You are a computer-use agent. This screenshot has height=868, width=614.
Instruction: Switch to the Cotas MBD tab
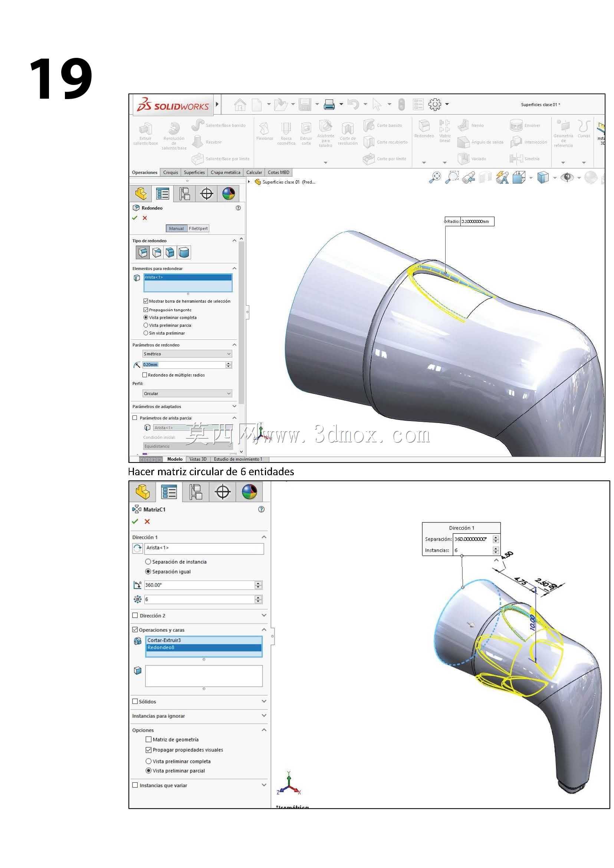click(279, 172)
